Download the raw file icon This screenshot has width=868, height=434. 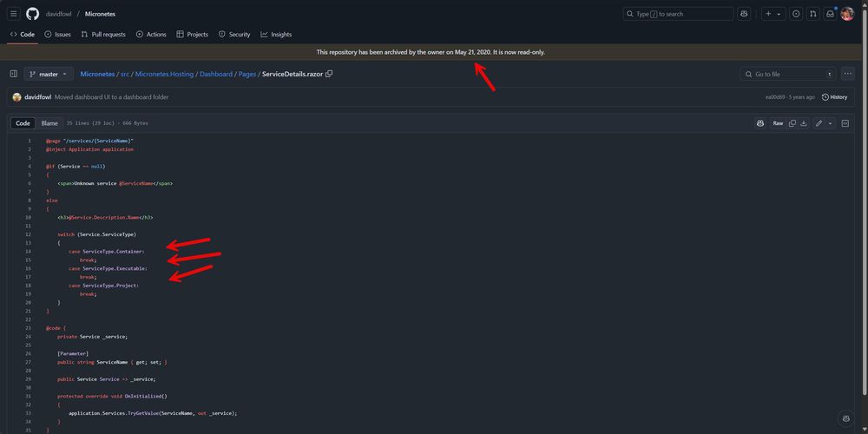[x=804, y=123]
